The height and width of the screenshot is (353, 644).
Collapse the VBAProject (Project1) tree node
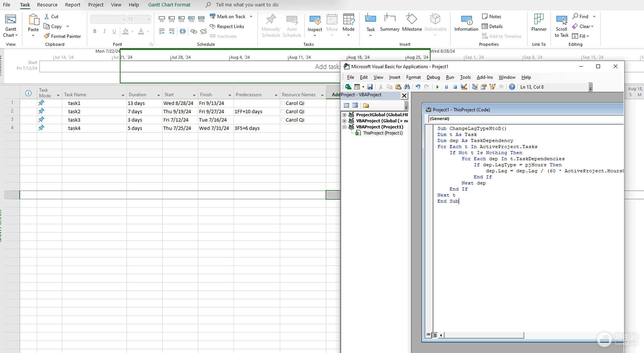[344, 127]
